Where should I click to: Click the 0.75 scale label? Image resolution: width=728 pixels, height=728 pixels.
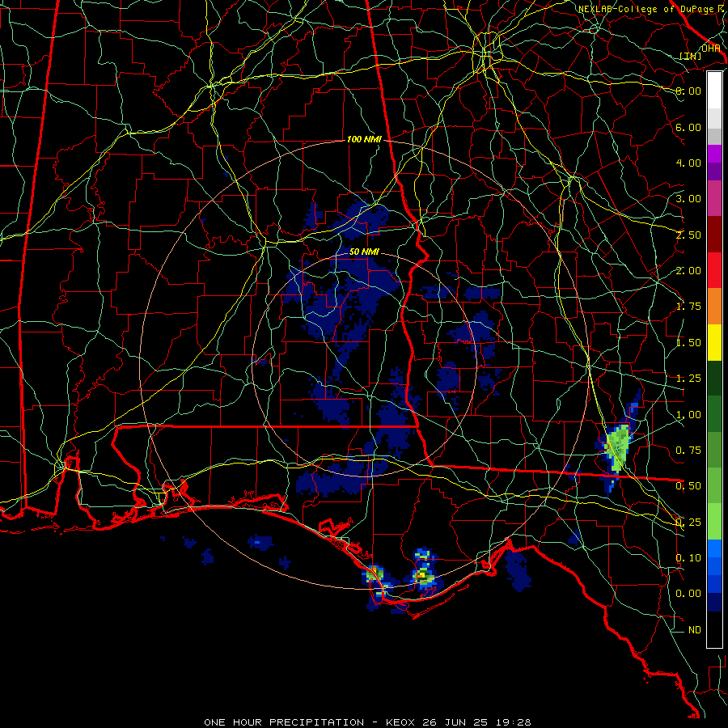tap(688, 451)
